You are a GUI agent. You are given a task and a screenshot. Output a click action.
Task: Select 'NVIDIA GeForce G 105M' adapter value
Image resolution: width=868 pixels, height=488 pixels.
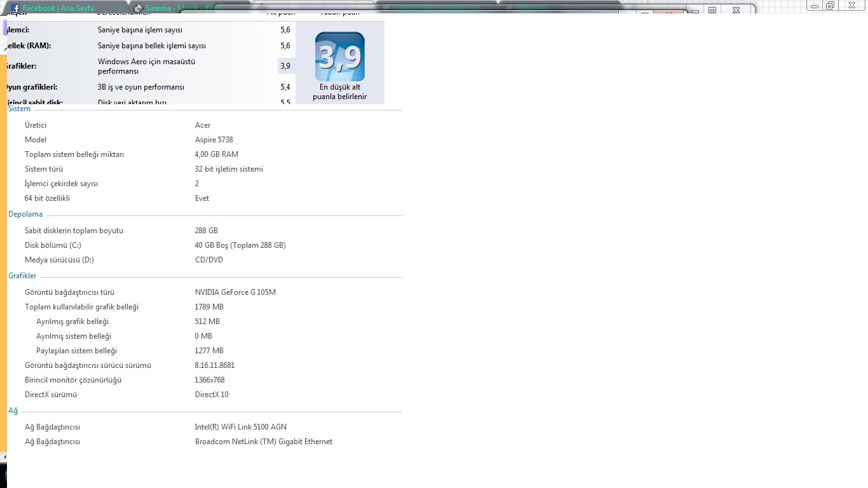tap(235, 292)
